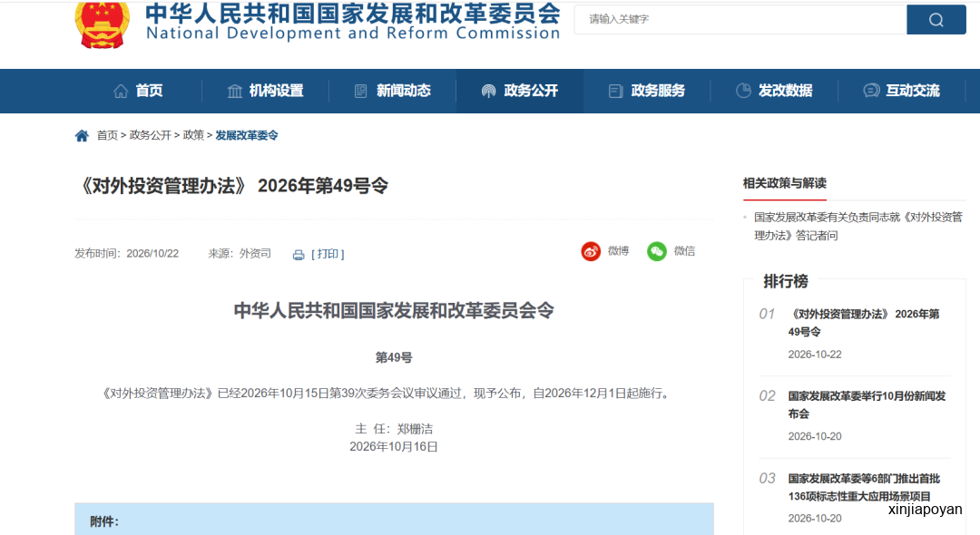Image resolution: width=980 pixels, height=535 pixels.
Task: Click the National Development and Reform Commission title
Action: 352,33
